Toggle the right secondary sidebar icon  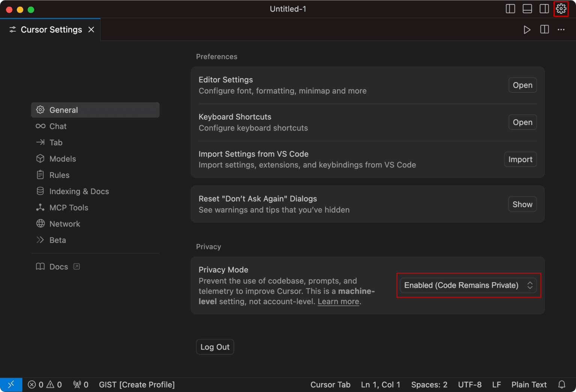[x=544, y=9]
